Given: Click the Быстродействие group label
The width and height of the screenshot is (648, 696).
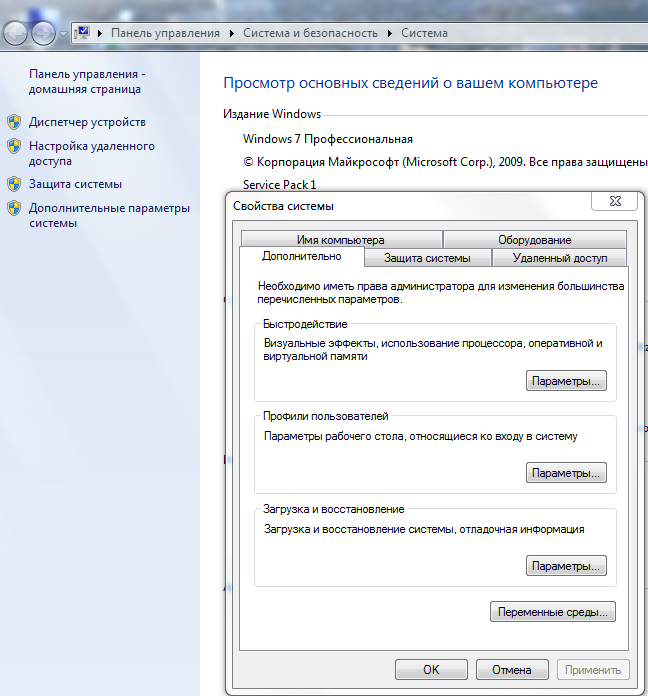Looking at the screenshot, I should click(305, 324).
